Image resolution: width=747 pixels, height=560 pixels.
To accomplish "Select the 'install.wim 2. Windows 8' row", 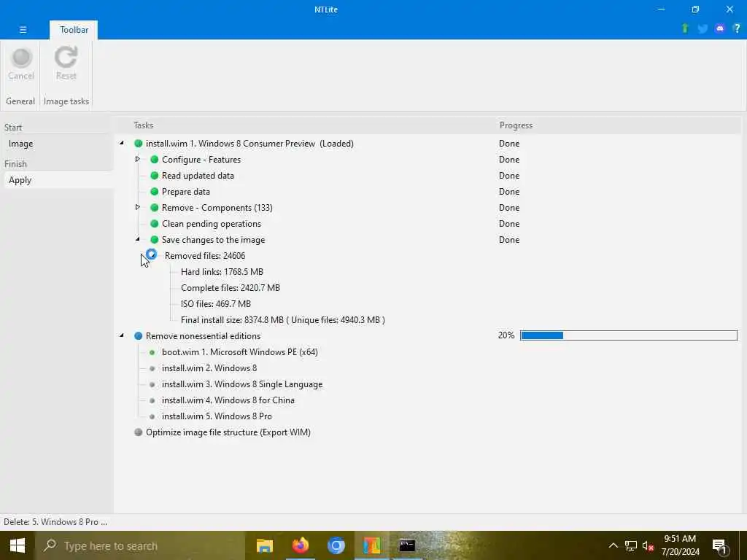I will click(x=209, y=368).
